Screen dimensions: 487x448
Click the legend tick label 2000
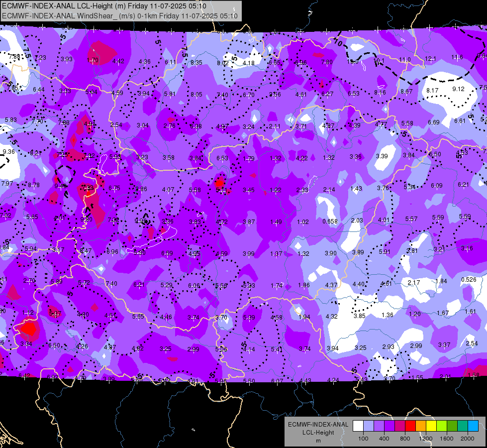(468, 439)
